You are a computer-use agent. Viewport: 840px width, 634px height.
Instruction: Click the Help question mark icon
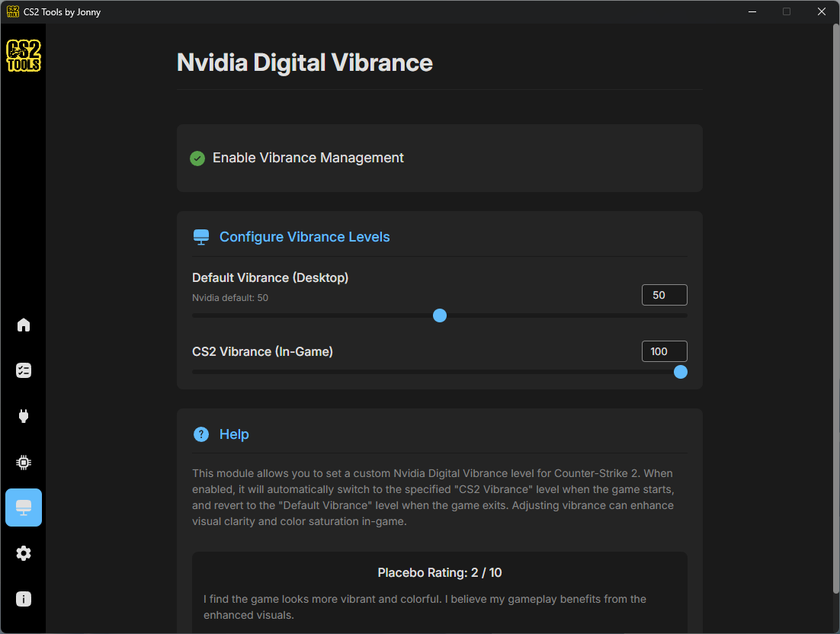(200, 434)
